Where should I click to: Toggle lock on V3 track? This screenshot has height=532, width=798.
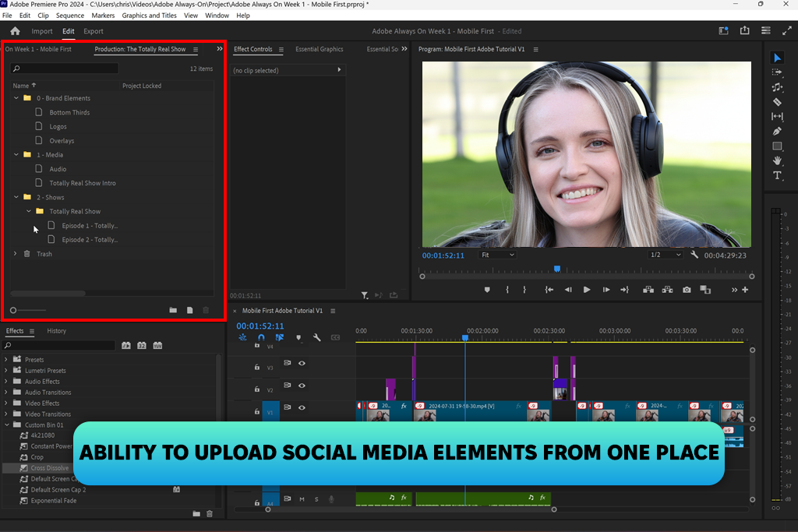click(257, 367)
